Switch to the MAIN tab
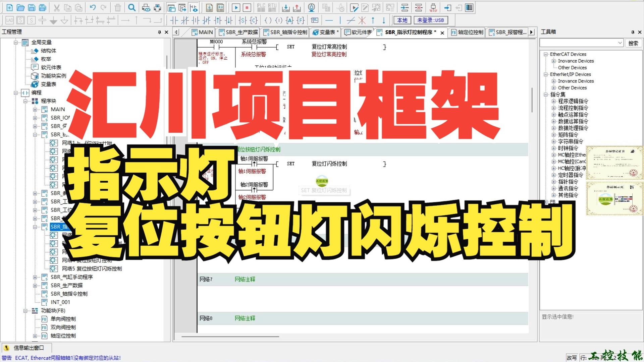 pos(202,32)
